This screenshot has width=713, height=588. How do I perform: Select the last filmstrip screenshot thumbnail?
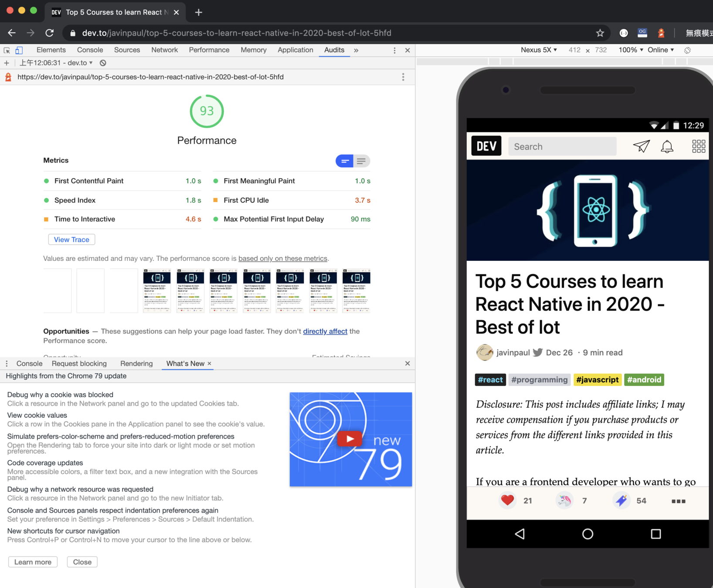[356, 291]
